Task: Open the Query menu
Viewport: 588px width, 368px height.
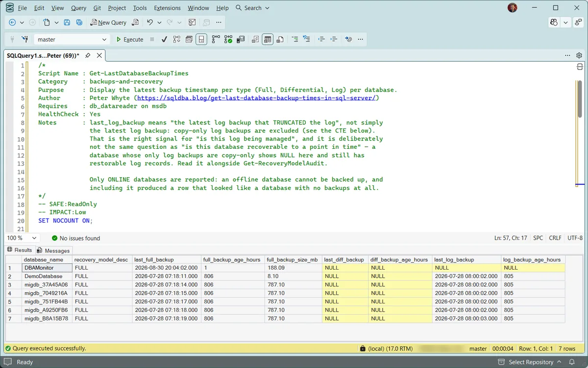Action: (x=78, y=8)
